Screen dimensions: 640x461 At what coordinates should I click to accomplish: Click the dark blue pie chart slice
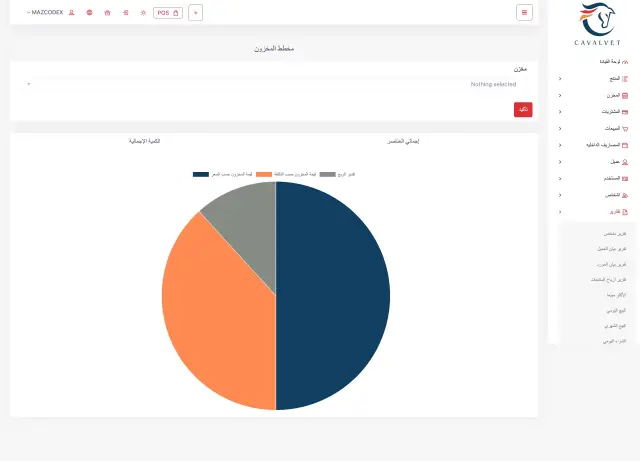335,296
